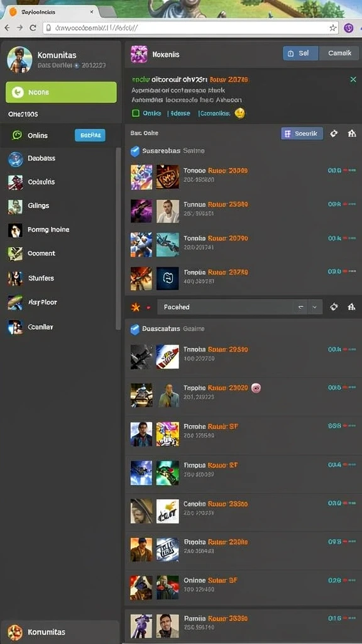Open the Pacahed combo box
The width and height of the screenshot is (362, 644).
(240, 307)
